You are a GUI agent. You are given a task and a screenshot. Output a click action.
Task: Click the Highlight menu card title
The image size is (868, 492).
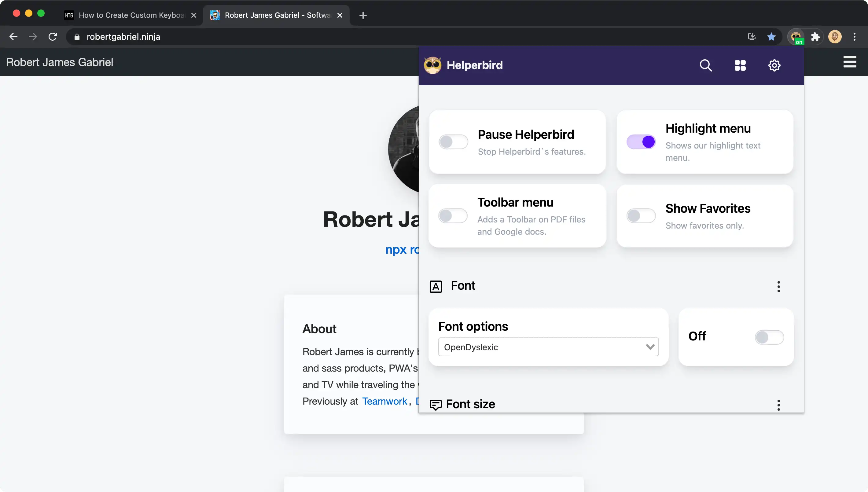coord(708,128)
